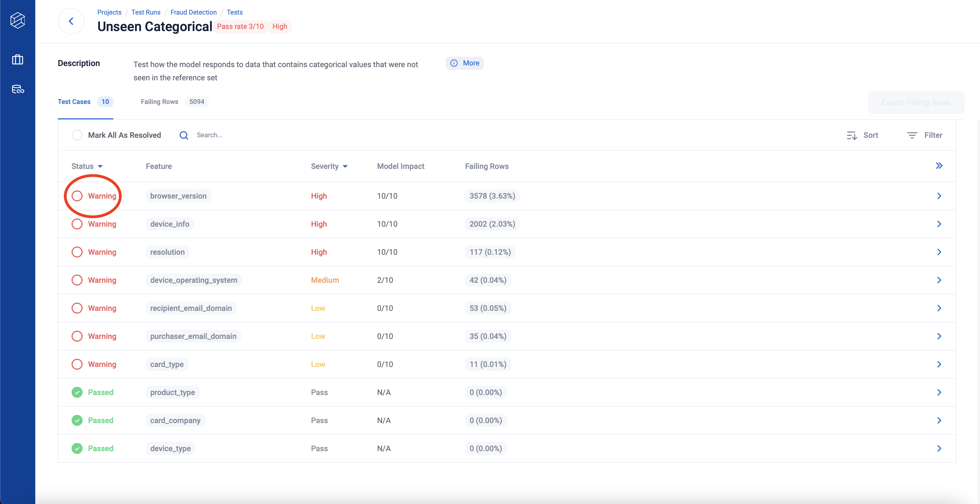Click the device_operating_system feature tag
Image resolution: width=980 pixels, height=504 pixels.
pos(194,280)
